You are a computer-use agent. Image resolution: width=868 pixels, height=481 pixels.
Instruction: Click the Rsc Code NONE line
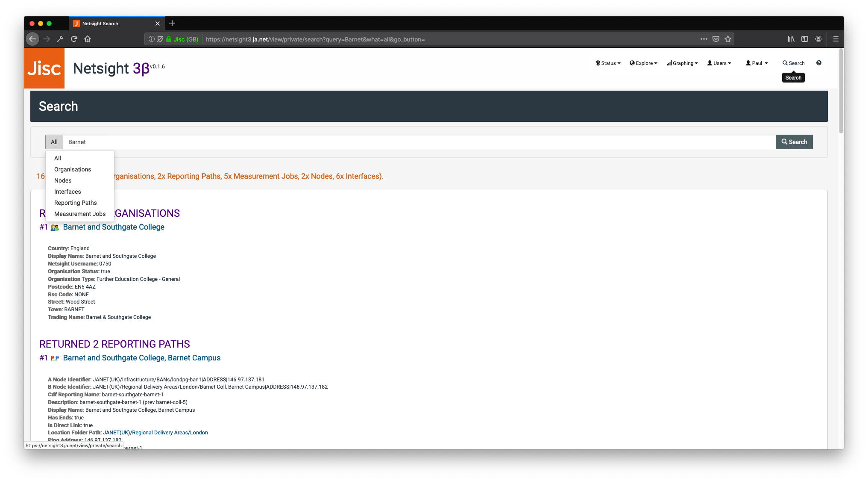point(68,295)
